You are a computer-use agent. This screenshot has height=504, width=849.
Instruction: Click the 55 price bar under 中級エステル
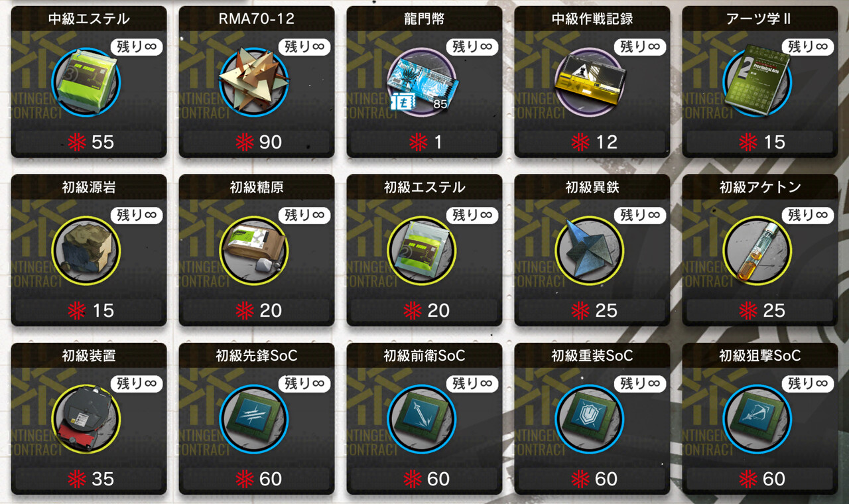tap(89, 142)
